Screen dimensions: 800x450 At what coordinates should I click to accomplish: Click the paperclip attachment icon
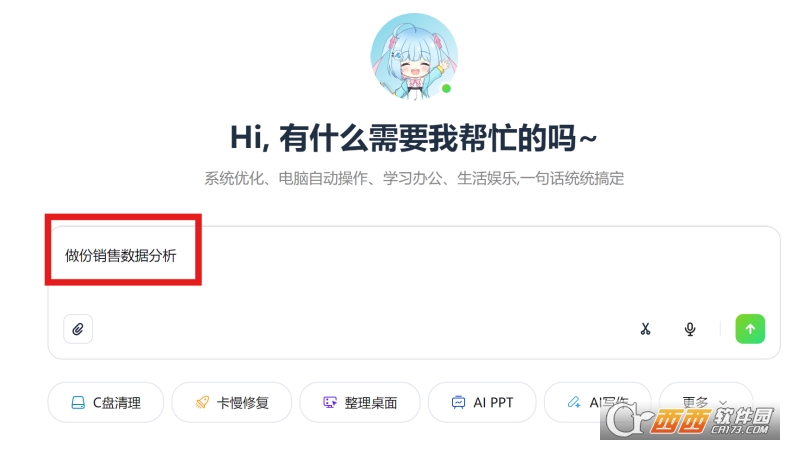[78, 329]
